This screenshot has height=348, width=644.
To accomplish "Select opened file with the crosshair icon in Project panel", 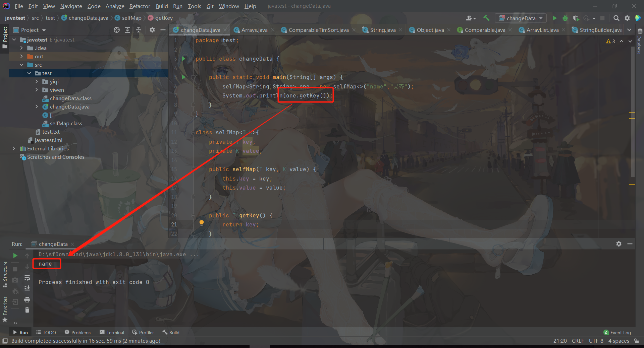I will pyautogui.click(x=117, y=30).
